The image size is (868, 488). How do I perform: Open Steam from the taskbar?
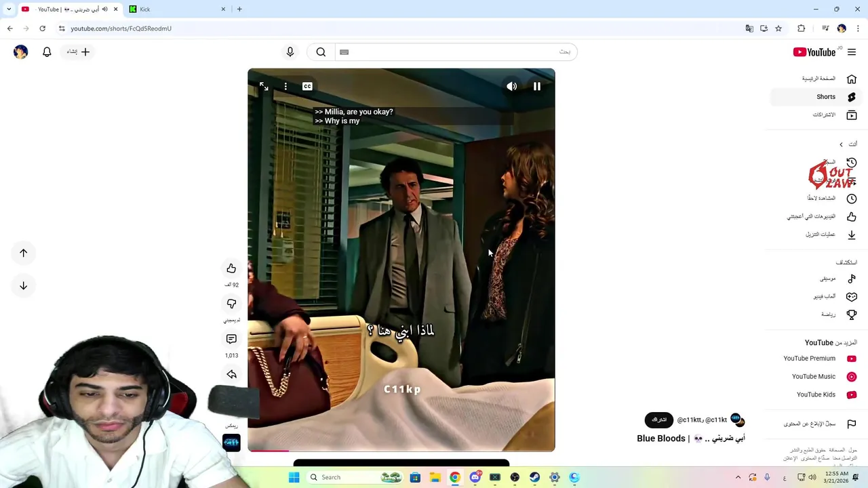(x=535, y=477)
